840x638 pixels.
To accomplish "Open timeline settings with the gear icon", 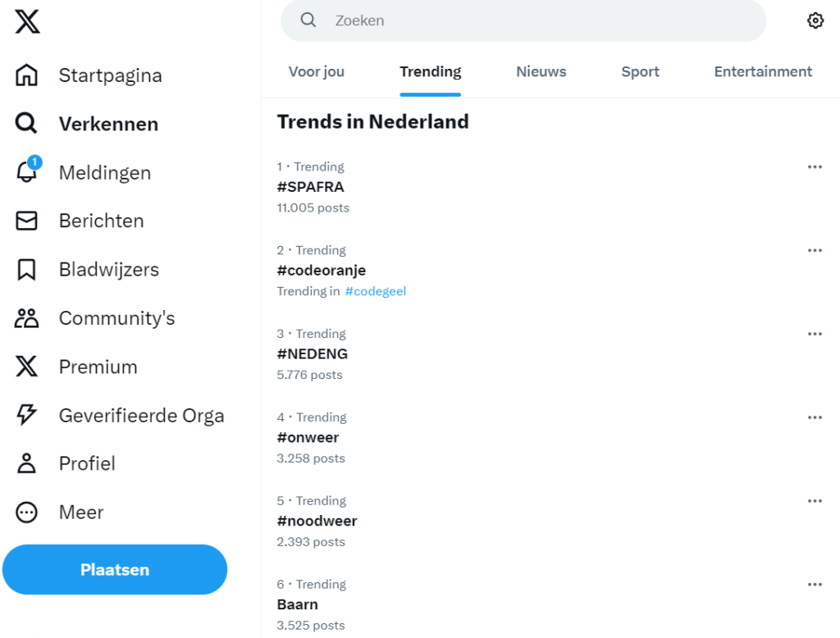I will tap(815, 20).
